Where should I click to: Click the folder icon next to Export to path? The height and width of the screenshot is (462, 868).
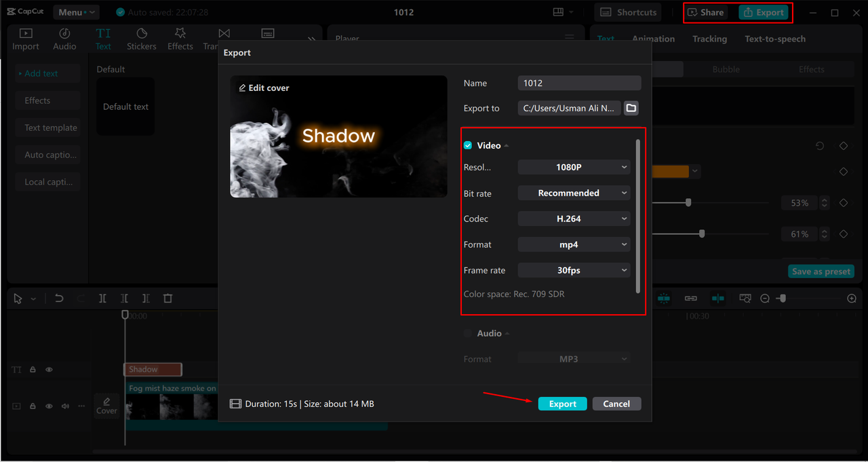pyautogui.click(x=631, y=108)
